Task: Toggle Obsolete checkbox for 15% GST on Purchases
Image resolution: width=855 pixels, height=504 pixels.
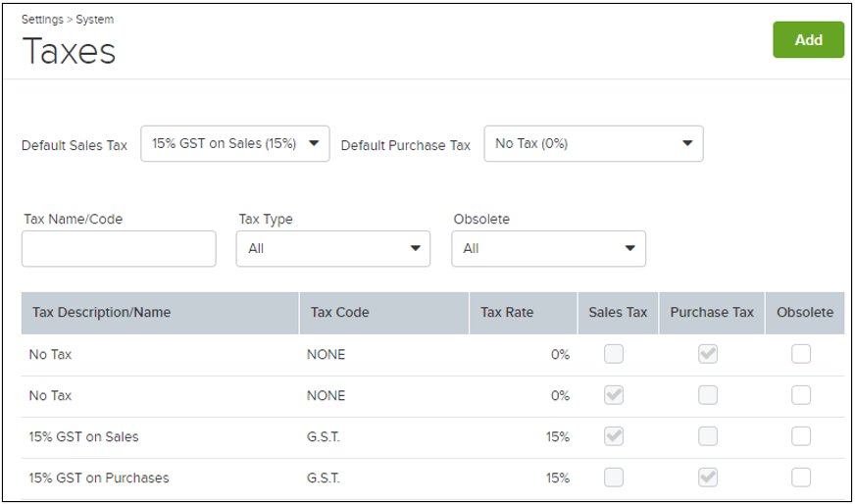Action: 801,478
